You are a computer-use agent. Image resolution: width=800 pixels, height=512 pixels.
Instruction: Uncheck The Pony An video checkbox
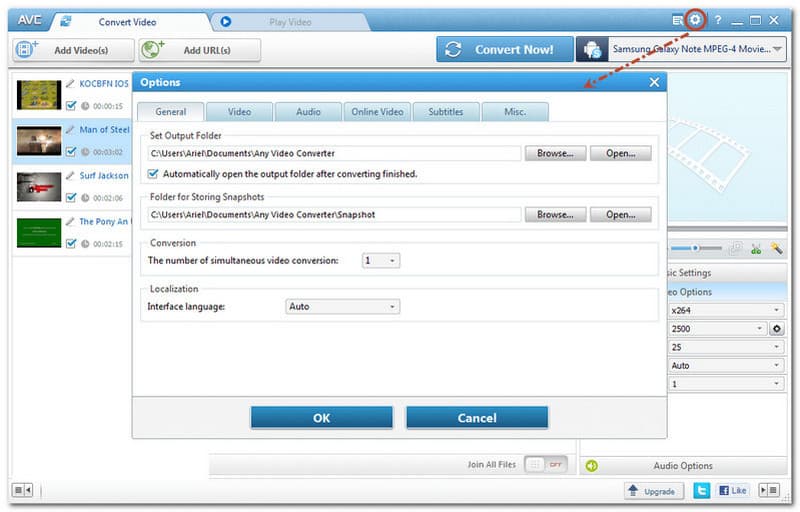coord(71,243)
